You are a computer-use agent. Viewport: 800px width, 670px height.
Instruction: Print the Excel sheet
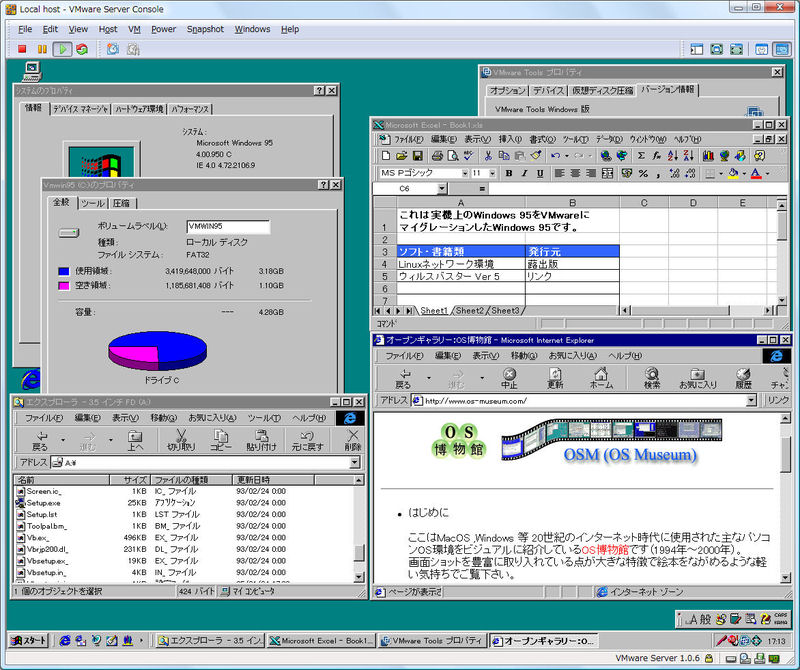[437, 156]
